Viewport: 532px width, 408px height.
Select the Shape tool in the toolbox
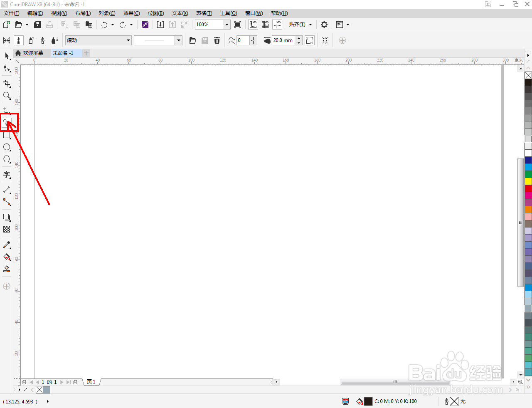[x=7, y=68]
